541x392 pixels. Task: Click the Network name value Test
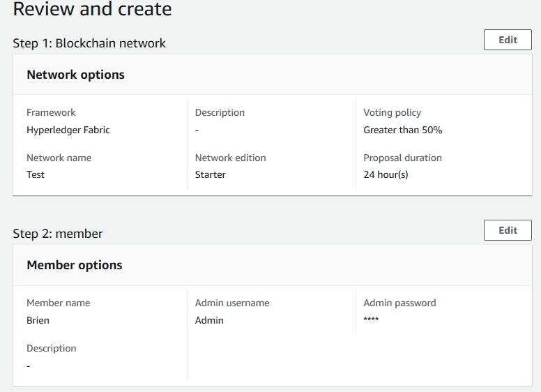36,174
